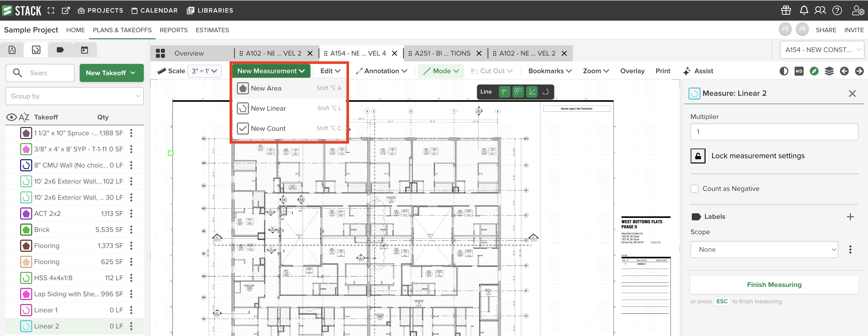Screen dimensions: 868x336
Task: Open options menu for Linear 1 takeoff
Action: point(132,310)
